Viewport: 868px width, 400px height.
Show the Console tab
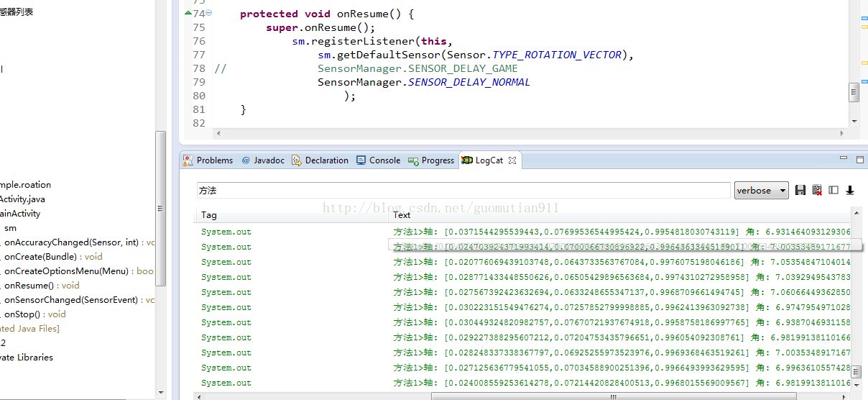[379, 160]
